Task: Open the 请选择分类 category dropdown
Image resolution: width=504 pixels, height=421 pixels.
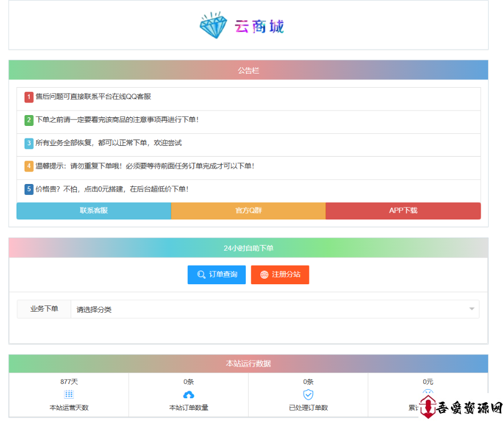Action: (274, 309)
